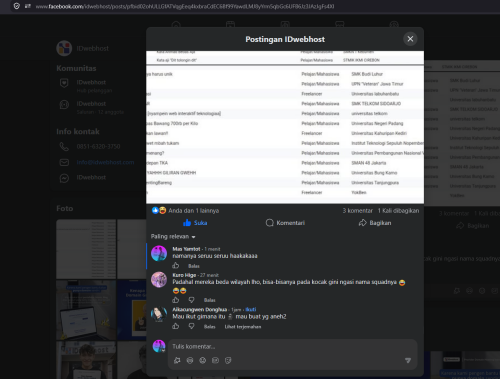The height and width of the screenshot is (379, 500).
Task: Close the Postingan IDwebhost dialog
Action: (410, 39)
